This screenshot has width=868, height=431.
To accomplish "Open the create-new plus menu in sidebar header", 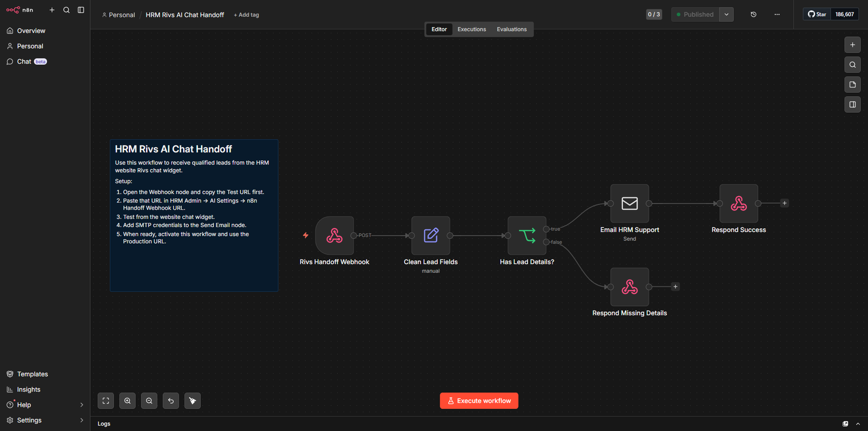I will (x=52, y=10).
